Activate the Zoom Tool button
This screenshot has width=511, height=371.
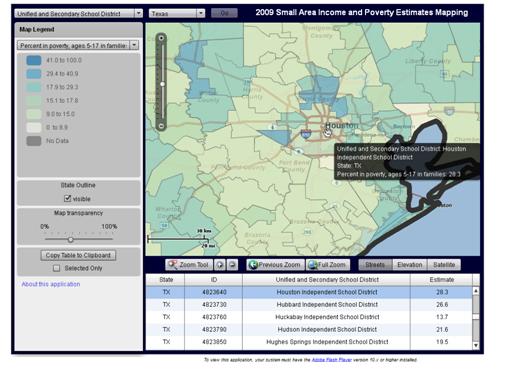click(189, 265)
